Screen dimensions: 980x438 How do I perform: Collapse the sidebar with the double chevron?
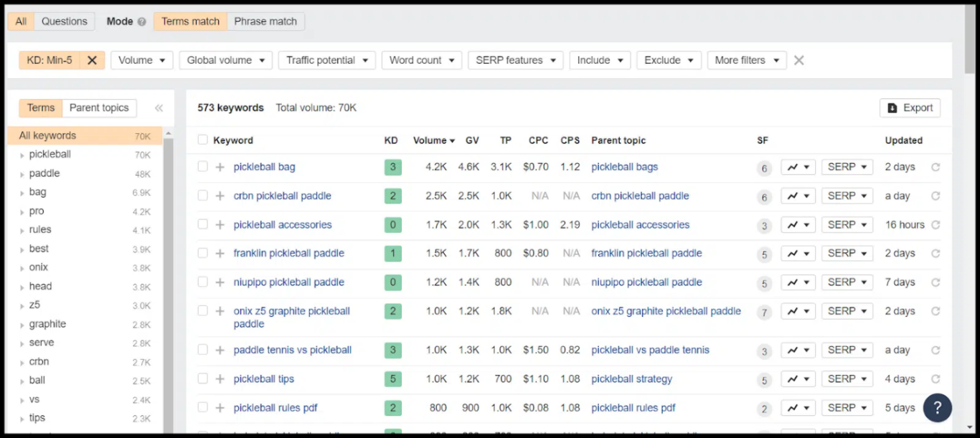click(159, 108)
